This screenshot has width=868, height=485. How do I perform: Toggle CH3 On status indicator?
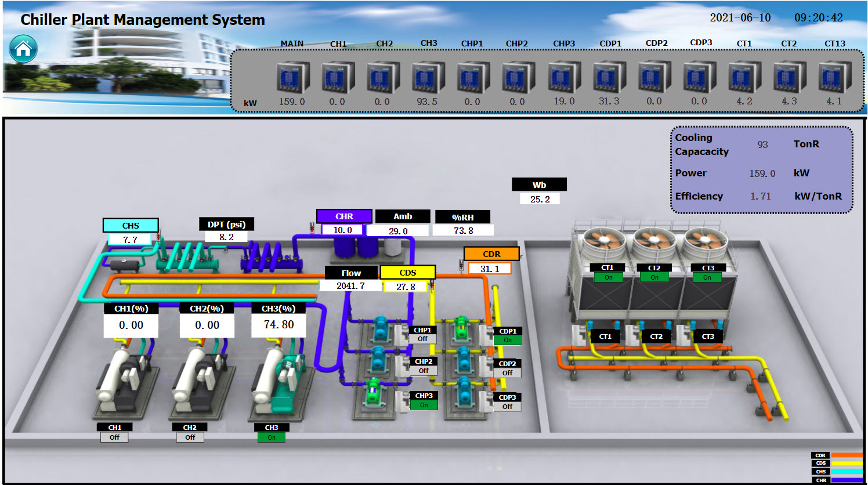point(272,437)
